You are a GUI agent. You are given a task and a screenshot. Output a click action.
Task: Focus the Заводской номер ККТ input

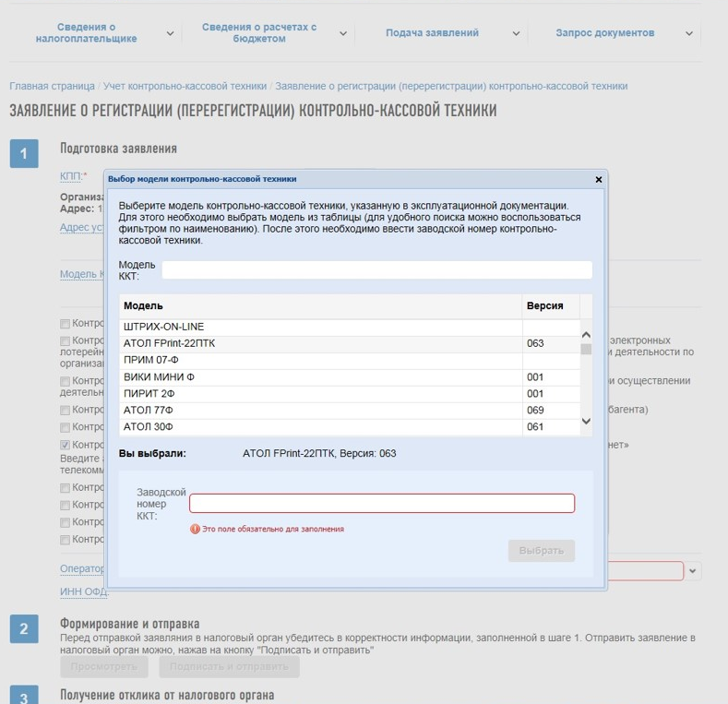382,504
